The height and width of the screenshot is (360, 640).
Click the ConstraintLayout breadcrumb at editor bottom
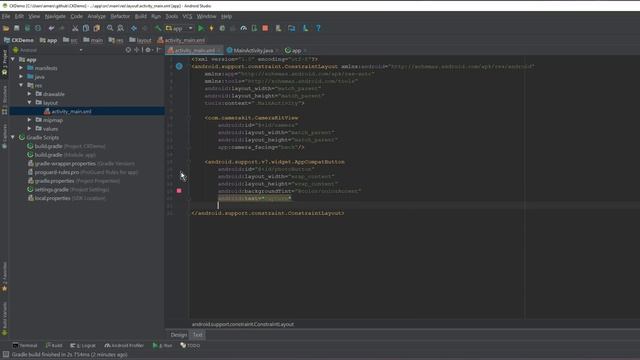(x=242, y=324)
